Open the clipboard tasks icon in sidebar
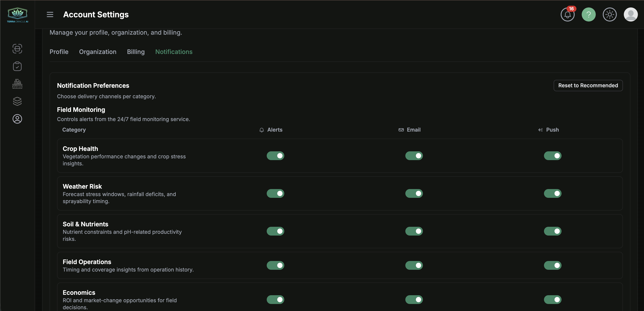Screen dimensions: 644x311 [17, 66]
